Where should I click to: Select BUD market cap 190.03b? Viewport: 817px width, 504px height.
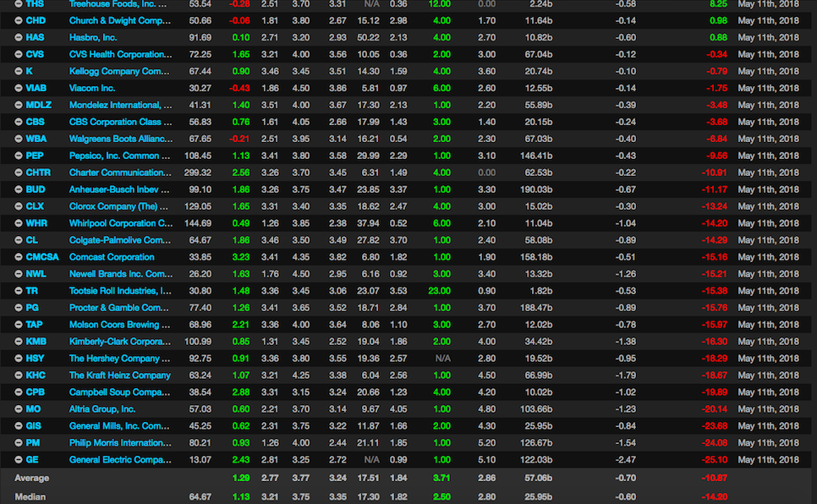(x=536, y=189)
